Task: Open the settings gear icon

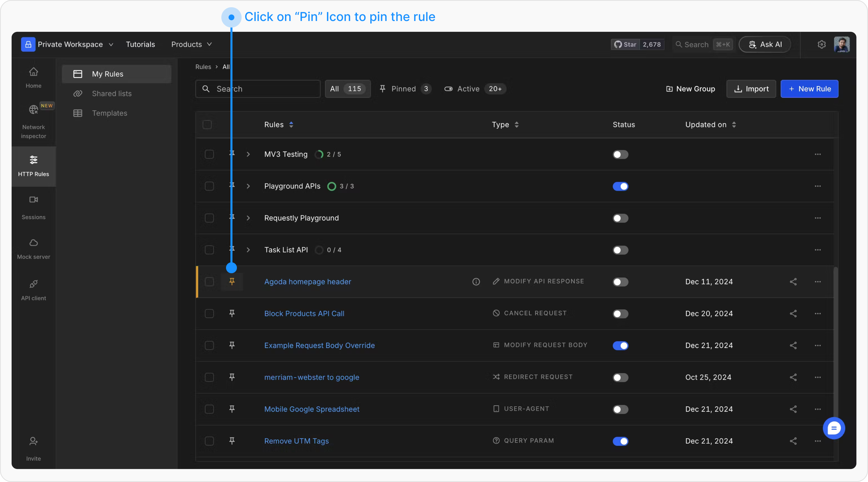Action: click(821, 45)
